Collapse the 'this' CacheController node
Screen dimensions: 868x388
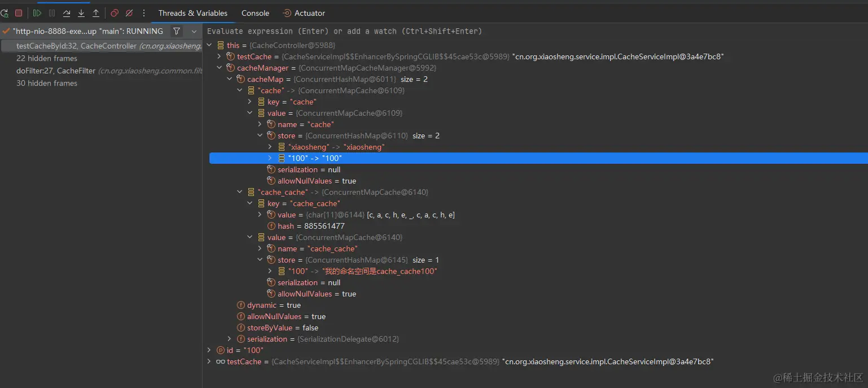[x=209, y=45]
